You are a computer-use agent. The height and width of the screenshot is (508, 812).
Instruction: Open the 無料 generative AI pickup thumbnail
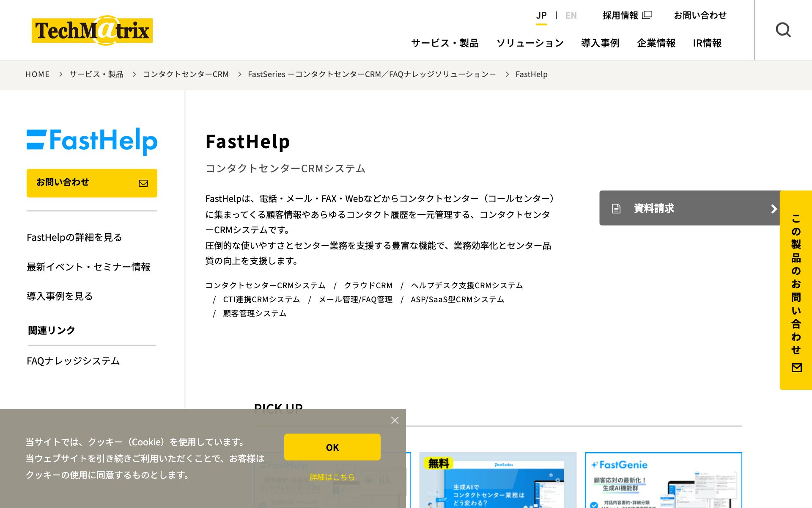pyautogui.click(x=498, y=480)
